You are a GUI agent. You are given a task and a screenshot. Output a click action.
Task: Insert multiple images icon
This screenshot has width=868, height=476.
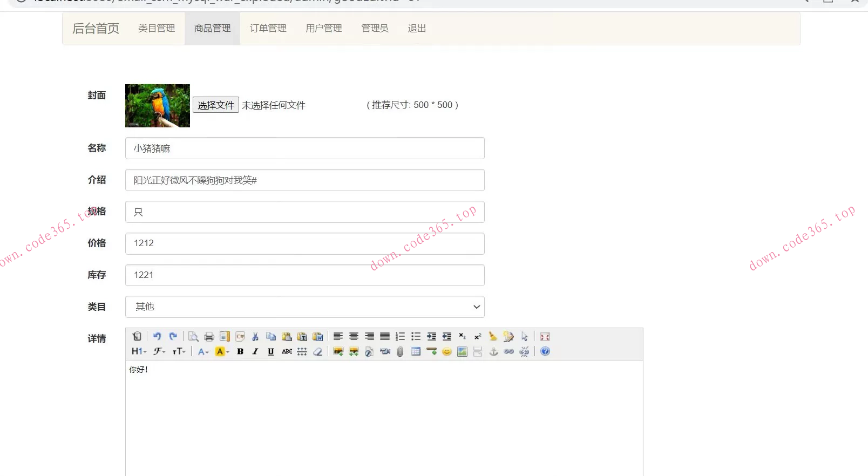[354, 351]
